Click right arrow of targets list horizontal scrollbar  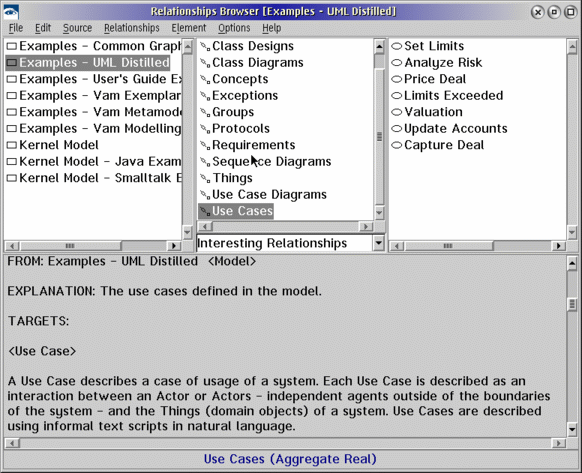(559, 246)
